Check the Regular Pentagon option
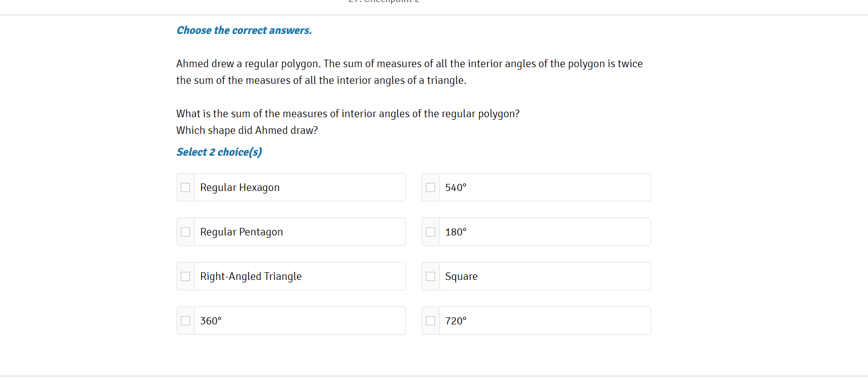Screen dimensions: 868x382 [185, 231]
